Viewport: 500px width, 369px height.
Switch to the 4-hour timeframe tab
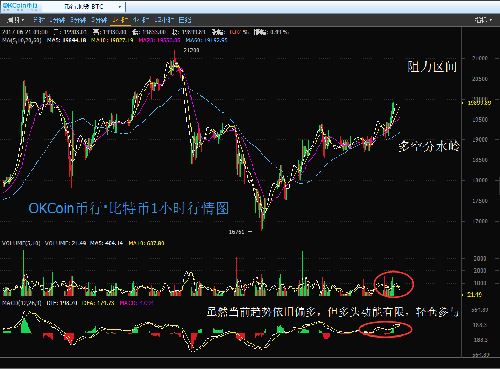click(x=140, y=20)
